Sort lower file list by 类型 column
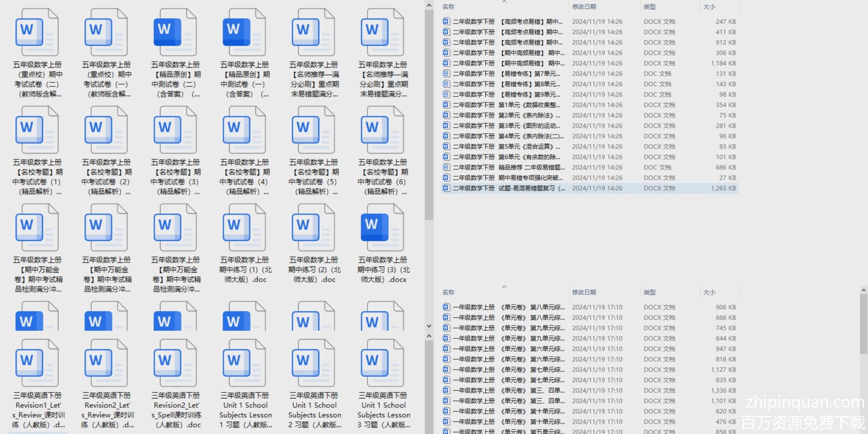The image size is (868, 434). [x=649, y=293]
